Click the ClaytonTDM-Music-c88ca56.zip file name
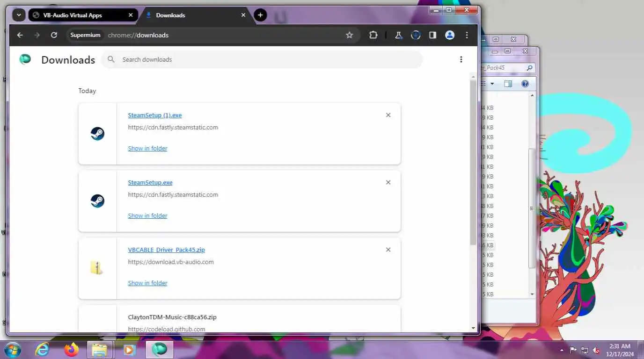Viewport: 644px width, 359px height. (x=172, y=317)
